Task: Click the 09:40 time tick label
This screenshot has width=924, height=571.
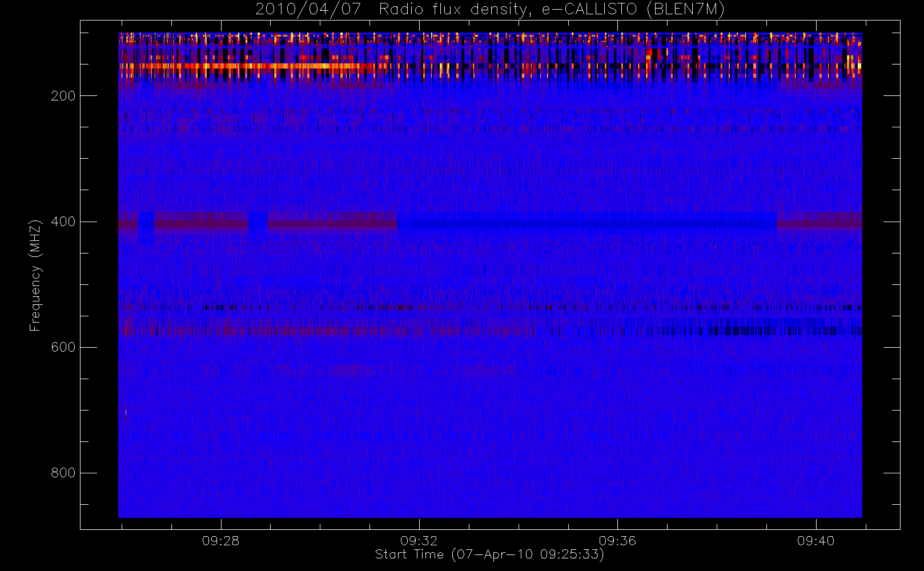Action: point(815,541)
